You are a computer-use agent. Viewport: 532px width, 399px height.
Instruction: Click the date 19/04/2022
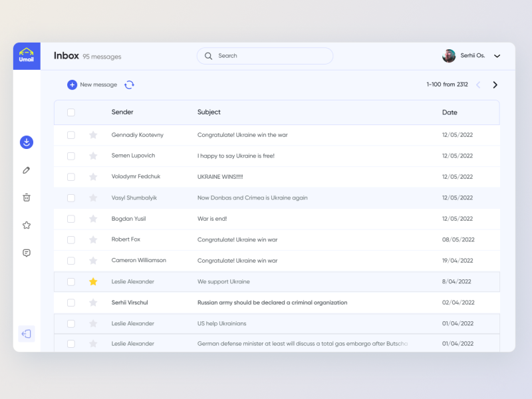click(x=458, y=261)
